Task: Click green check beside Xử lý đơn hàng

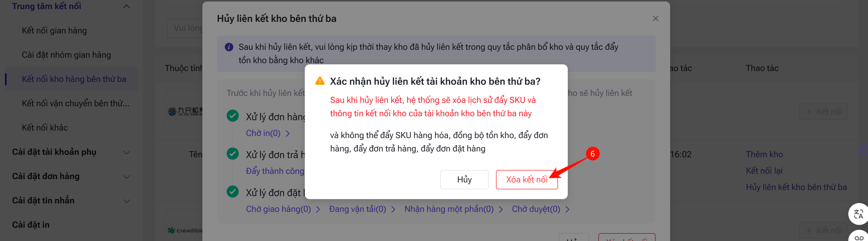Action: [232, 116]
